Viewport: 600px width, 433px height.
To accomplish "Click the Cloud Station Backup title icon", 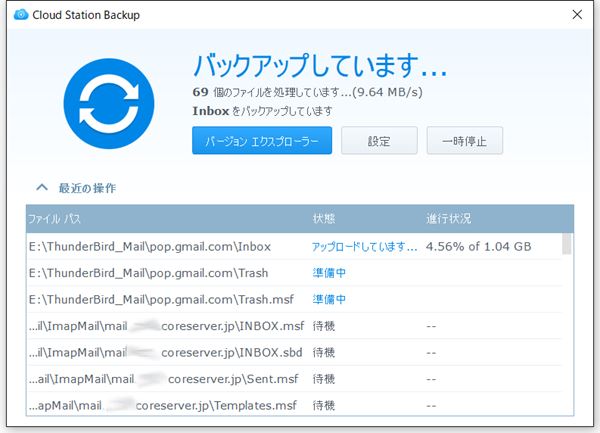I will [x=21, y=15].
